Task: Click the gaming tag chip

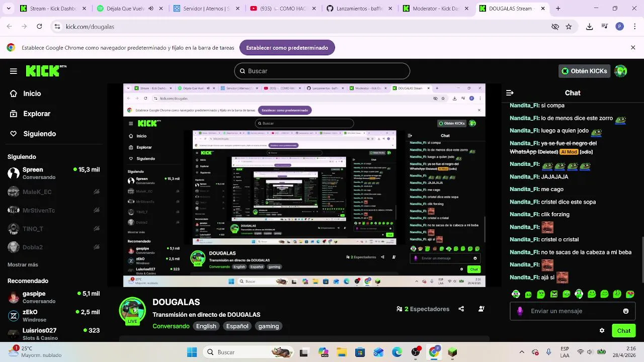Action: point(269,326)
